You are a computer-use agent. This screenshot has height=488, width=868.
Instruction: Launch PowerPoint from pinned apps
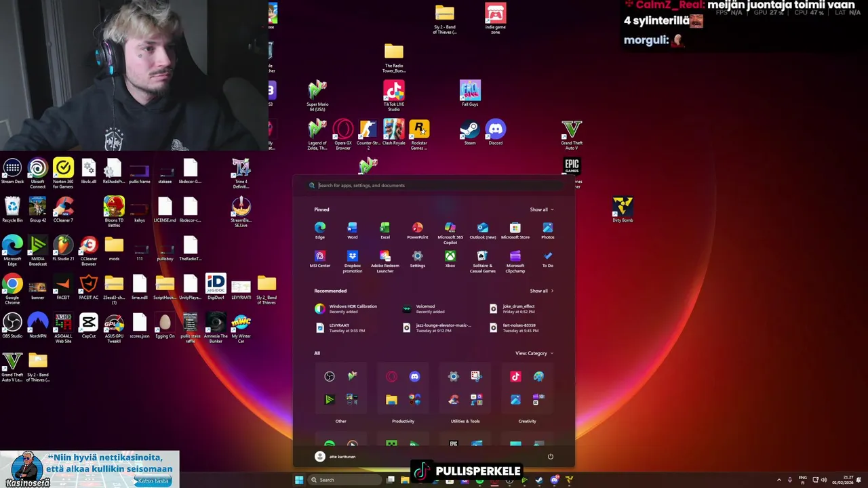coord(418,230)
